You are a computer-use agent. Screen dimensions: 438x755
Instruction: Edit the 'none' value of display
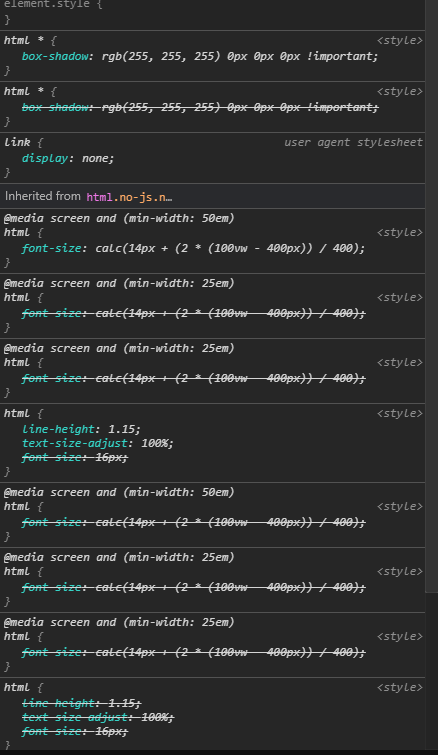[x=96, y=158]
